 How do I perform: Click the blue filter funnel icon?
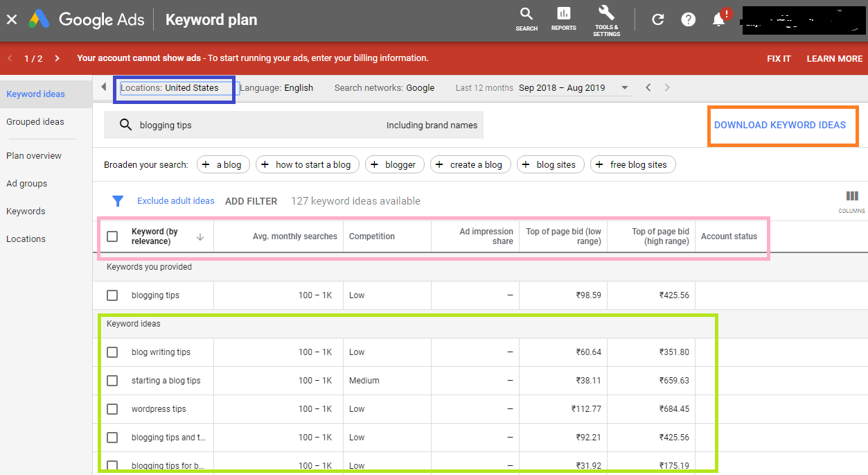(118, 201)
